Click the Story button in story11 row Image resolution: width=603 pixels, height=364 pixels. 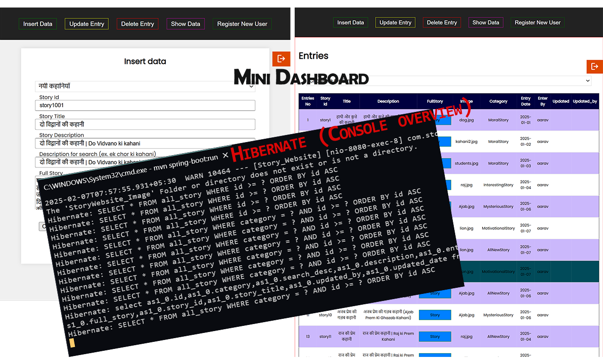pos(435,337)
